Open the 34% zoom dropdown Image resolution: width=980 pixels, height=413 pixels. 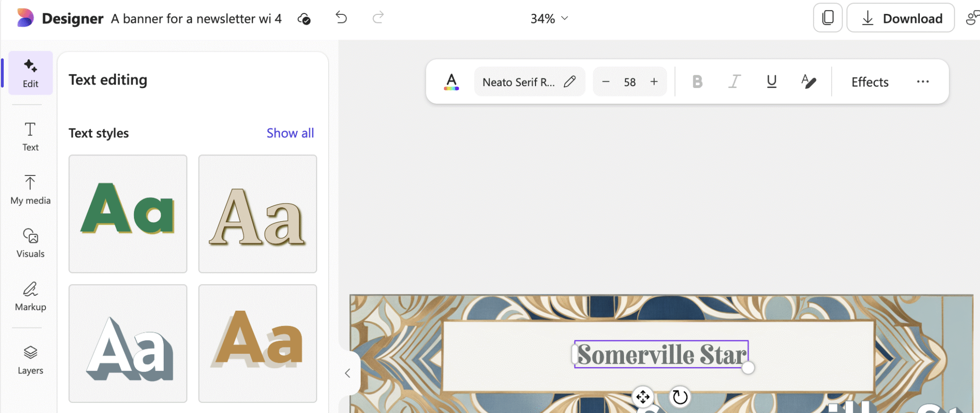coord(549,19)
